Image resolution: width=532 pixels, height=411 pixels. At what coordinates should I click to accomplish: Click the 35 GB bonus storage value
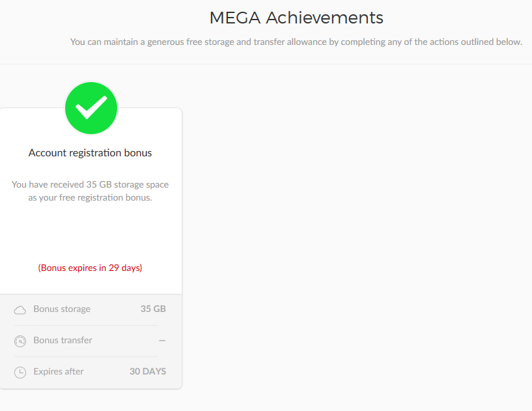[153, 309]
